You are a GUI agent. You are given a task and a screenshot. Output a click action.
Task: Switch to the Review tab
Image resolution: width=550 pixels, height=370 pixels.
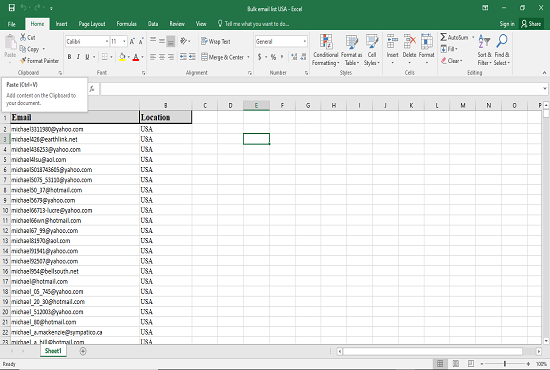coord(177,24)
